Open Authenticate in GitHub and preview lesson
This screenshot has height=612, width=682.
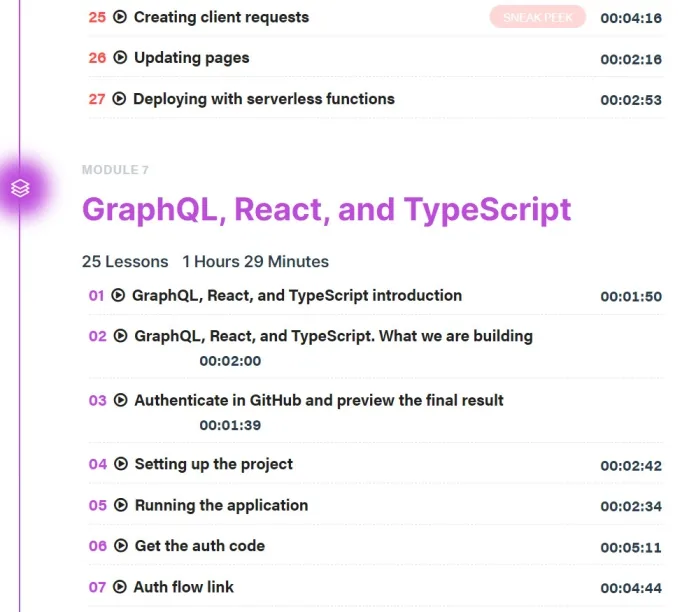pyautogui.click(x=319, y=400)
